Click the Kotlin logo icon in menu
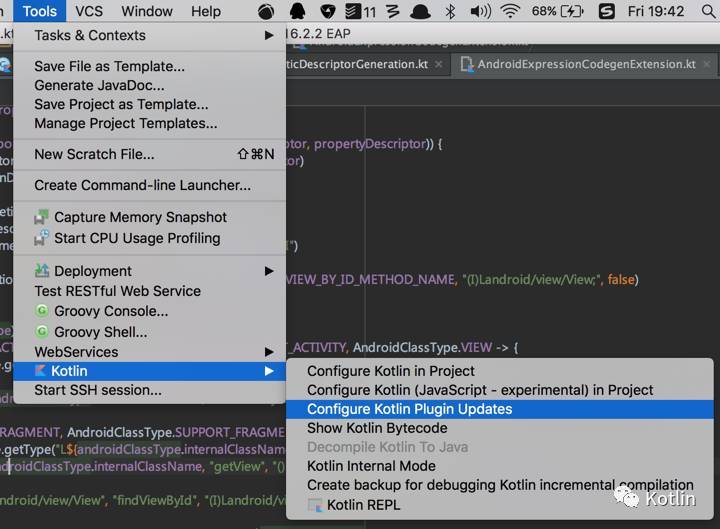This screenshot has width=720, height=529. (x=41, y=371)
